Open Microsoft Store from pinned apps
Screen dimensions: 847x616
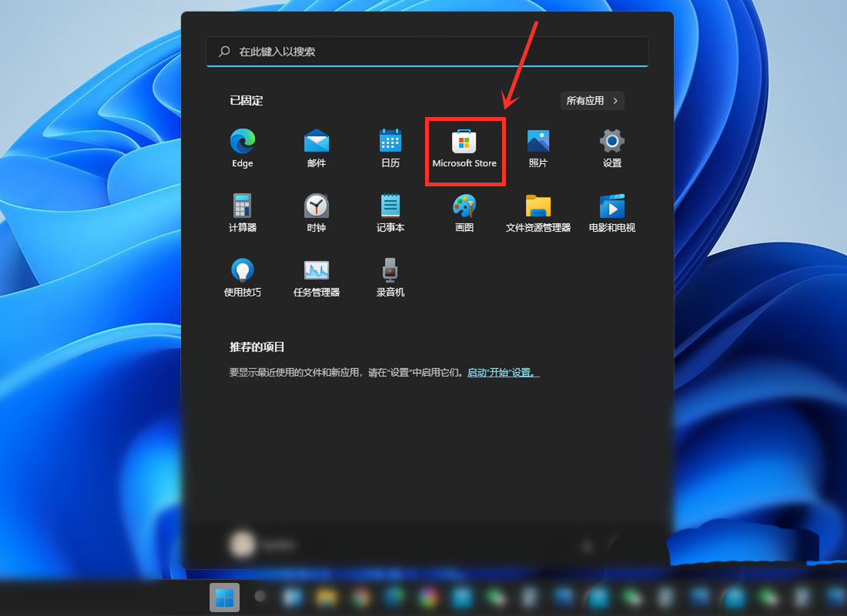click(x=464, y=149)
